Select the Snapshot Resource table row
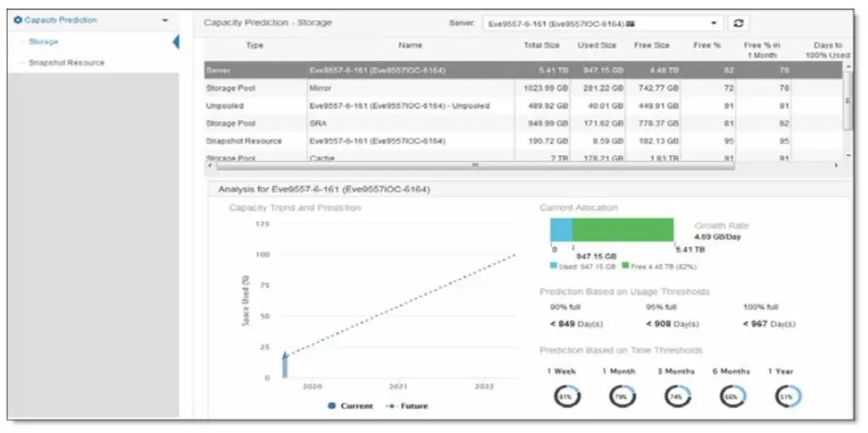This screenshot has height=433, width=868. tap(523, 142)
